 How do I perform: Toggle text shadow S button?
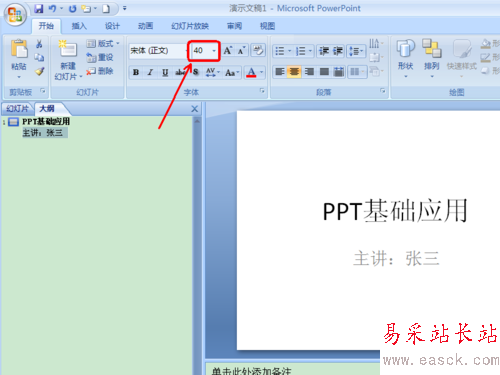pyautogui.click(x=196, y=72)
